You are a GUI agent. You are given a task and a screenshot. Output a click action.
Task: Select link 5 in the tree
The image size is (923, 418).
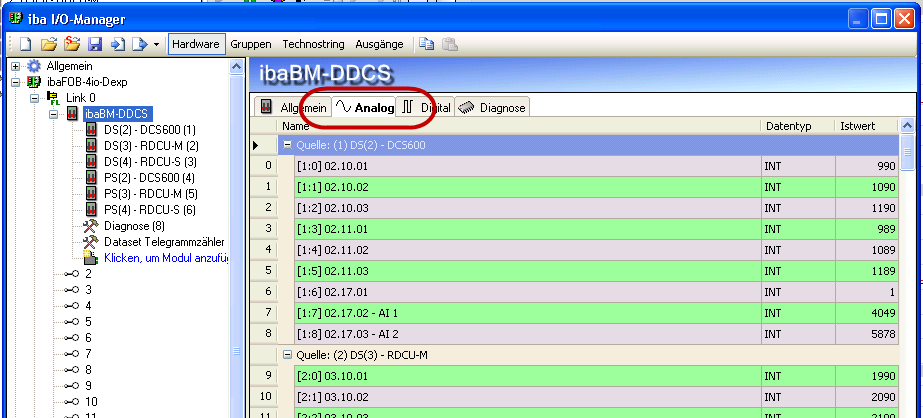point(88,321)
